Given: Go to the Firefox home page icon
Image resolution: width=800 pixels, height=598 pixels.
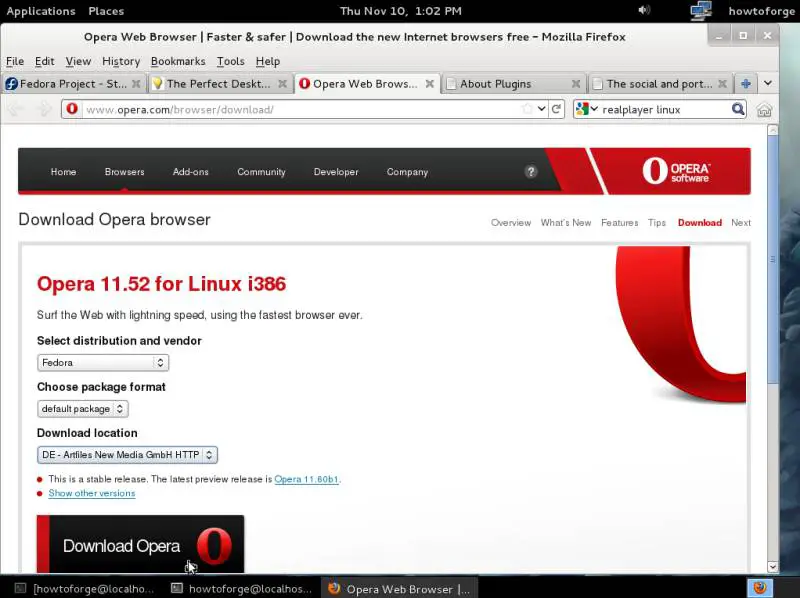Looking at the screenshot, I should point(764,110).
